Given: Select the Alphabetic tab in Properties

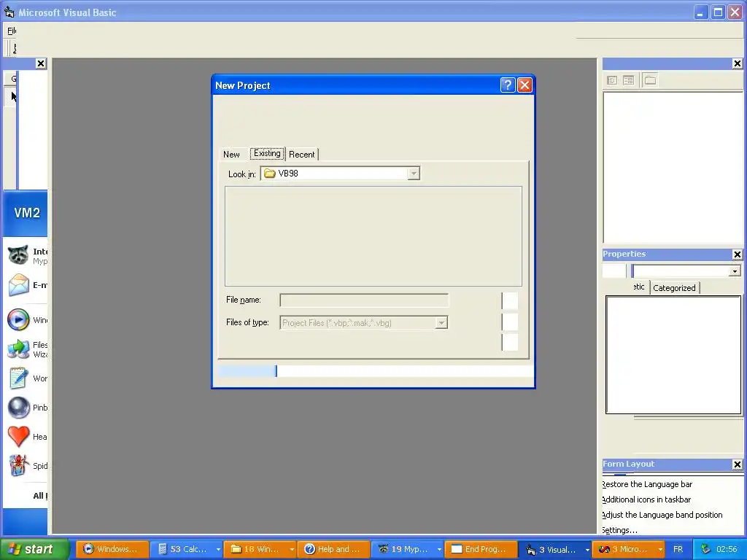Looking at the screenshot, I should click(x=639, y=287).
